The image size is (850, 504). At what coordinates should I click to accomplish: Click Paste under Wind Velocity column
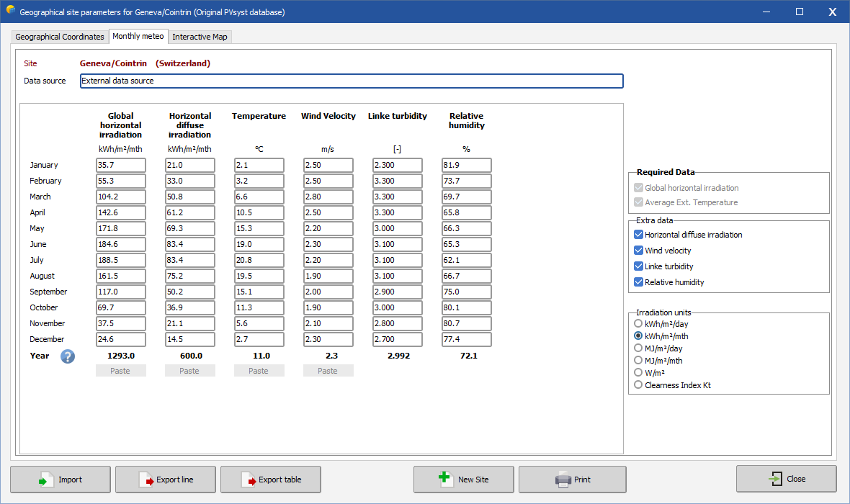tap(328, 371)
